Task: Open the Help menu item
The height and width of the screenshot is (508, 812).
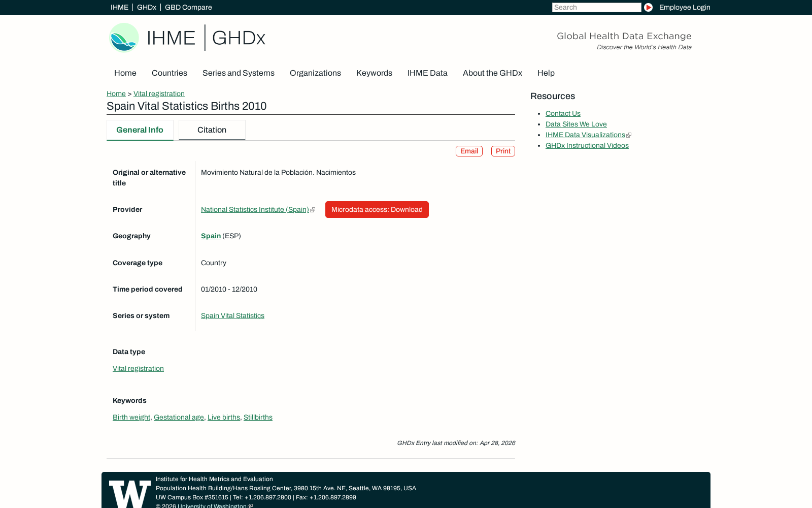Action: tap(546, 73)
